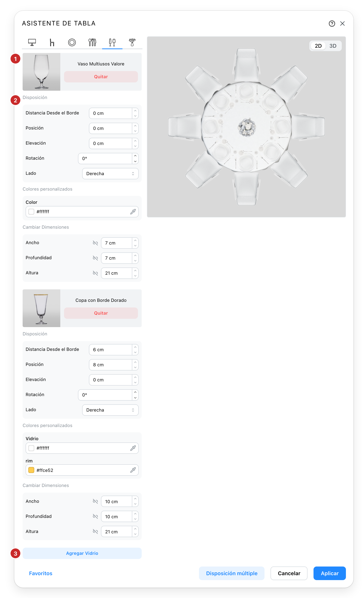
Task: Switch preview to 3D view
Action: click(333, 46)
